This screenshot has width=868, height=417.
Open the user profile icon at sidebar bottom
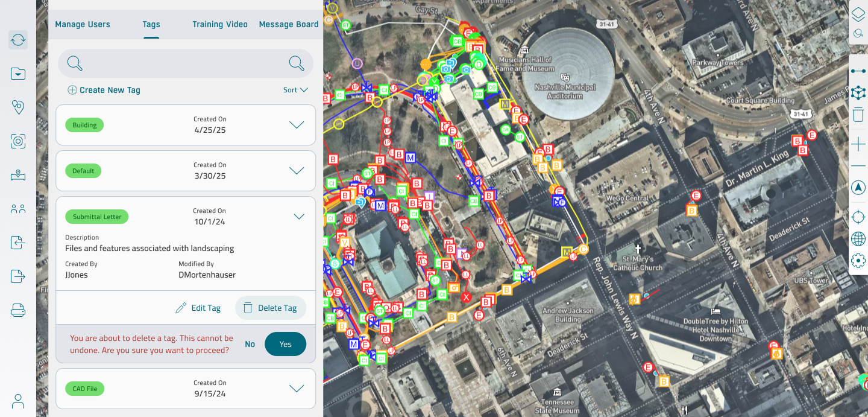[18, 401]
